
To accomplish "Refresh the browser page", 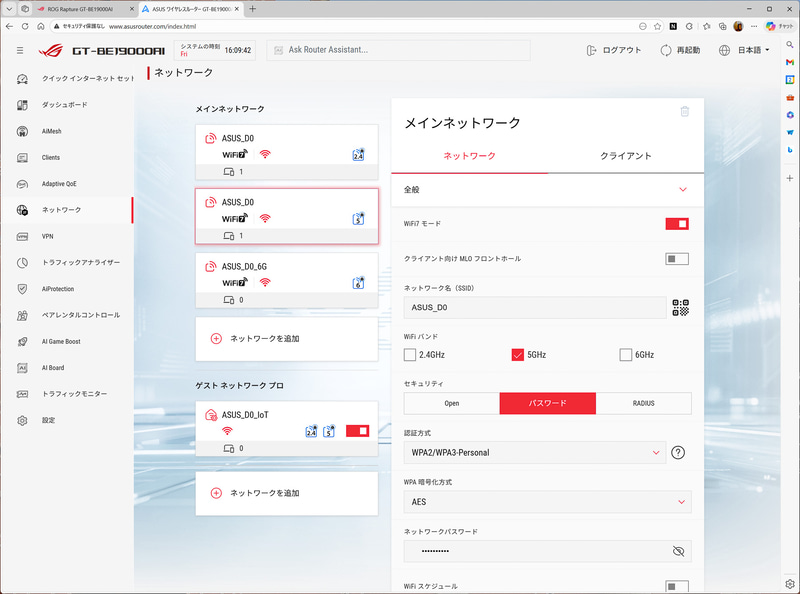I will click(24, 26).
